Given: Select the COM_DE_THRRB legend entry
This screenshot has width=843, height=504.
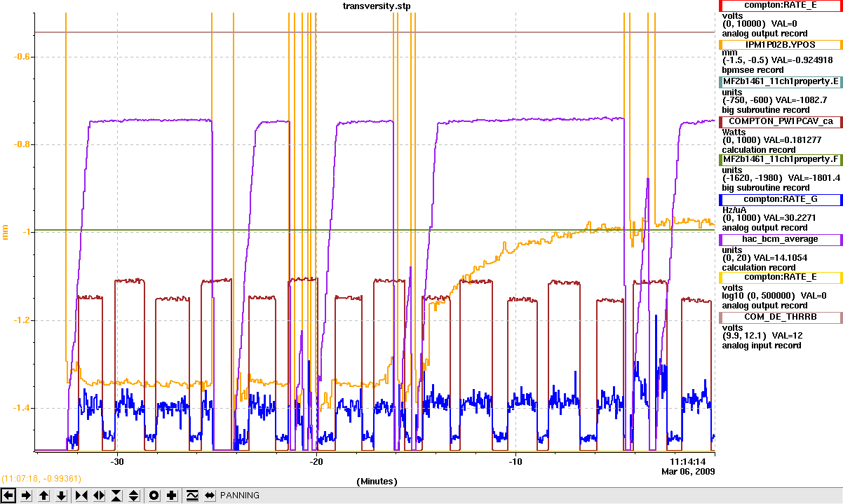Looking at the screenshot, I should tap(781, 317).
